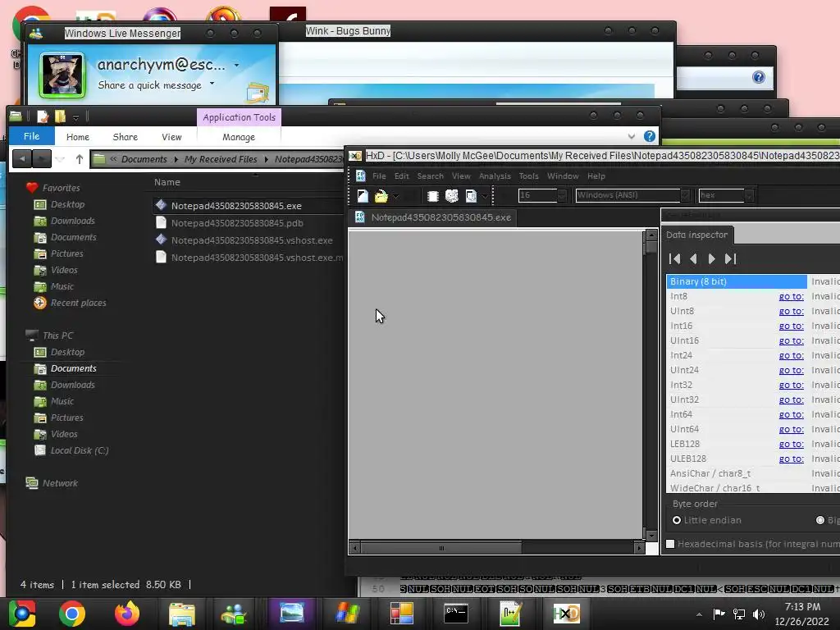The height and width of the screenshot is (630, 840).
Task: Open Chrome from the taskbar
Action: (72, 614)
